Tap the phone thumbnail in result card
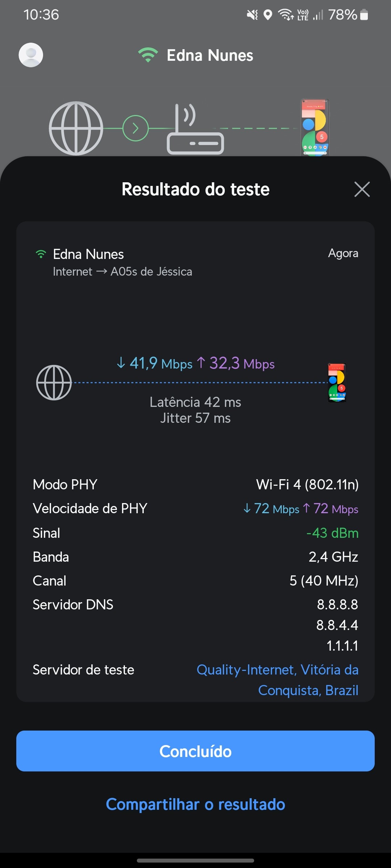This screenshot has height=868, width=391. pos(337,383)
